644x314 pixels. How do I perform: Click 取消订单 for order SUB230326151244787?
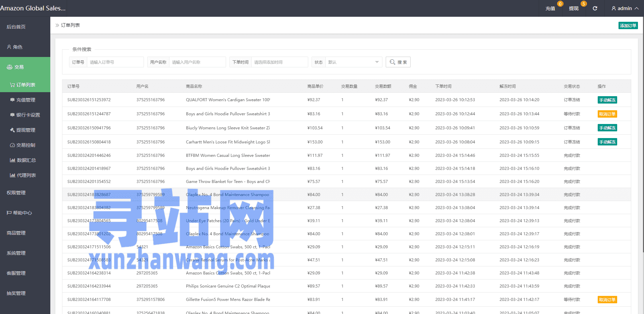tap(607, 114)
